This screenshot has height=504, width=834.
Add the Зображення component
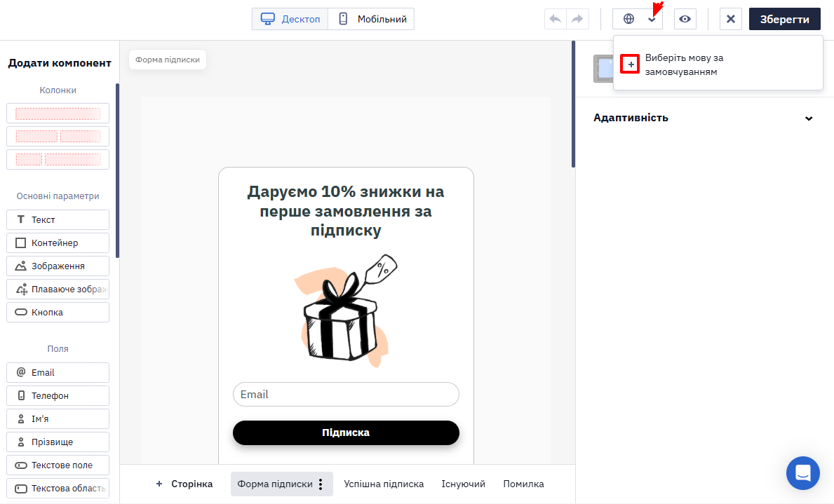58,266
